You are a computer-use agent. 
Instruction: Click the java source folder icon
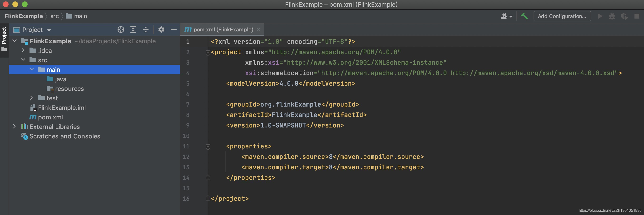50,79
